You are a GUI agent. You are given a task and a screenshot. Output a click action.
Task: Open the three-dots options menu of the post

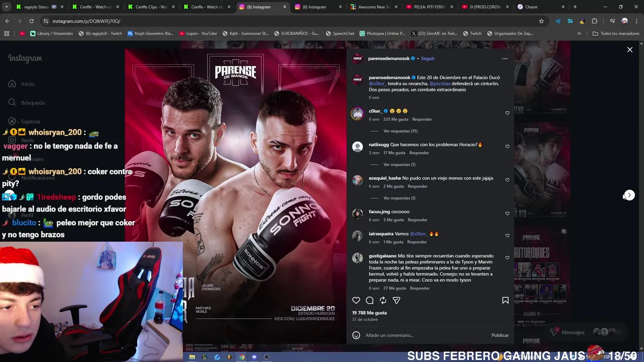click(x=505, y=58)
